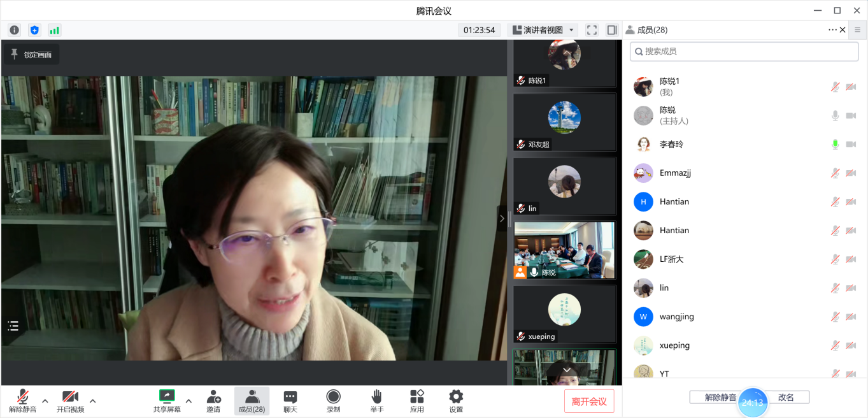Open the 邀请 invite icon
The image size is (868, 418).
coord(213,401)
